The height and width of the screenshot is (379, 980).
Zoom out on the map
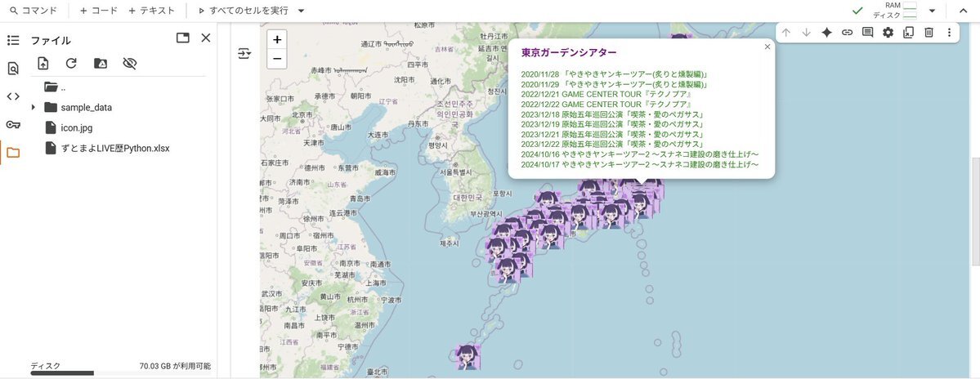point(277,59)
